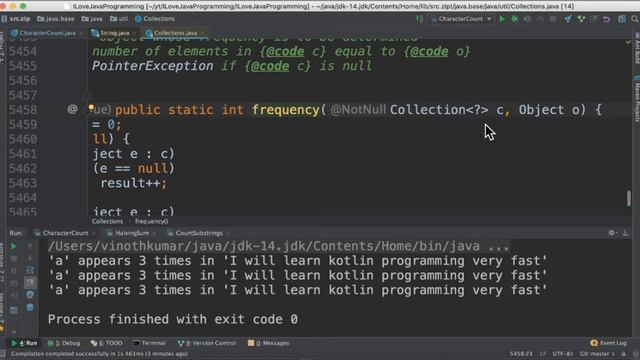This screenshot has width=640, height=360.
Task: Hide the Run panel with minimize icon
Action: 625,233
